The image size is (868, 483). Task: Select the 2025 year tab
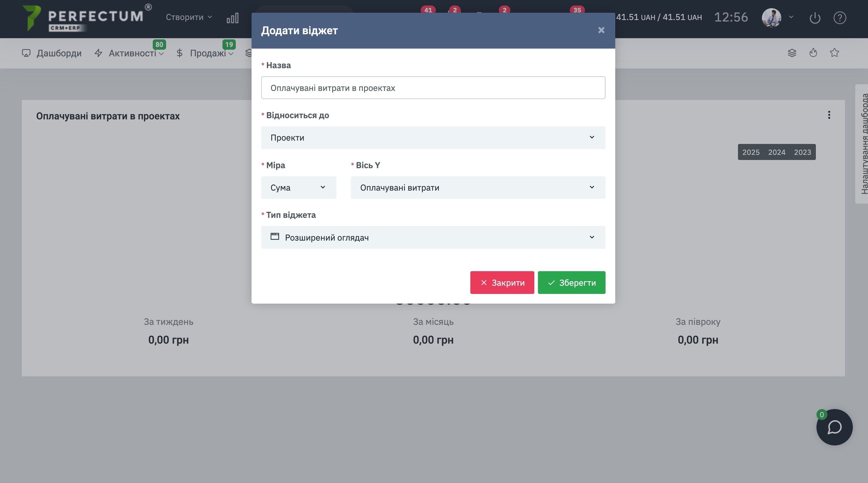[x=751, y=152]
